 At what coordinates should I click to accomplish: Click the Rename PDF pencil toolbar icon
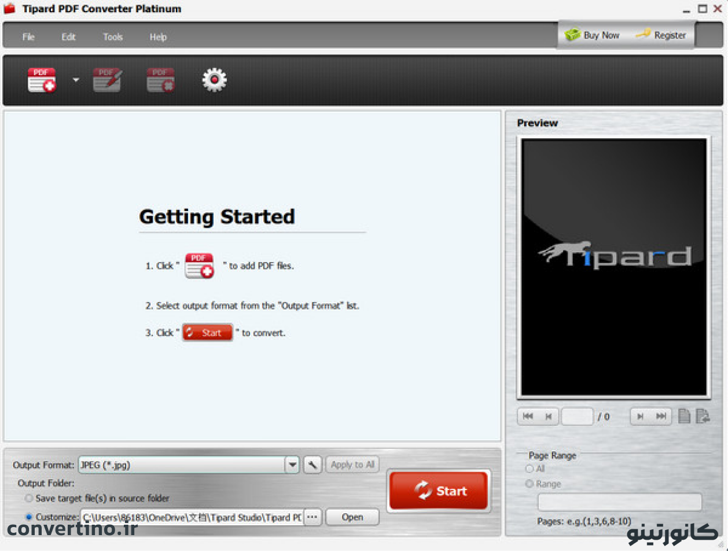(x=107, y=80)
